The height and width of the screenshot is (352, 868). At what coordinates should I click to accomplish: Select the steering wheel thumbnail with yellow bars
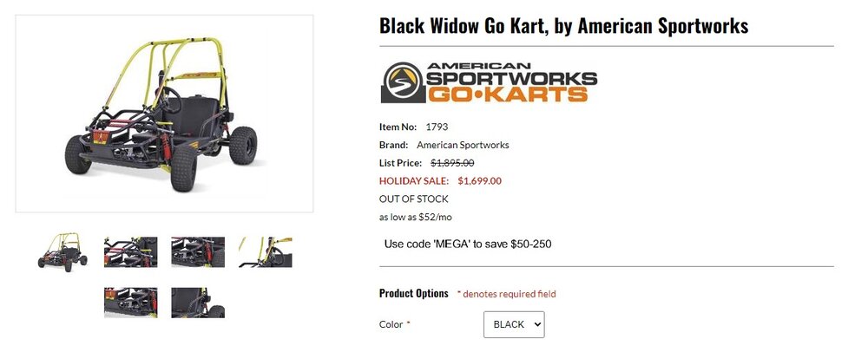[x=265, y=251]
